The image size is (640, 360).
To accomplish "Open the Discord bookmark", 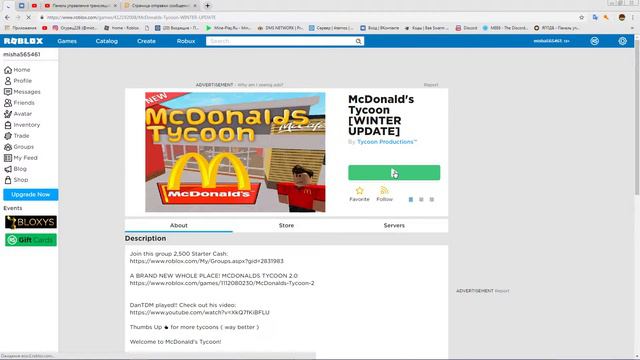I will click(x=467, y=28).
